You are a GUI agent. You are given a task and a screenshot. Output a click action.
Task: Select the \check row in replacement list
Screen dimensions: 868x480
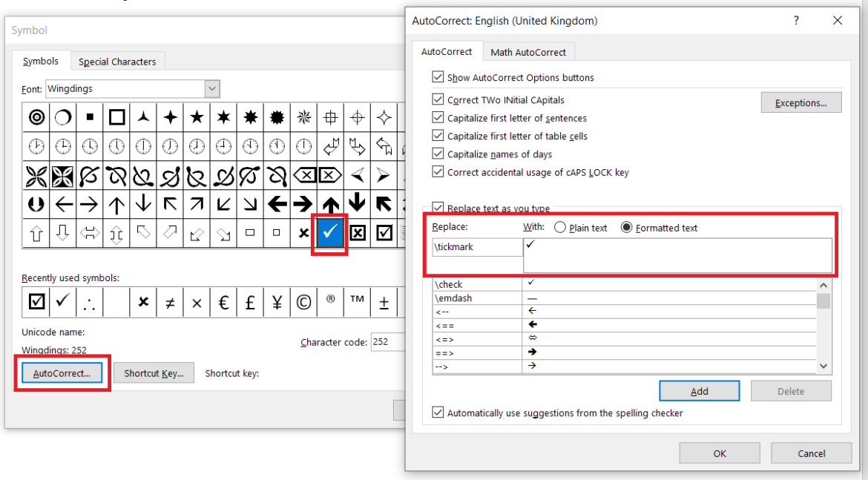pyautogui.click(x=624, y=284)
